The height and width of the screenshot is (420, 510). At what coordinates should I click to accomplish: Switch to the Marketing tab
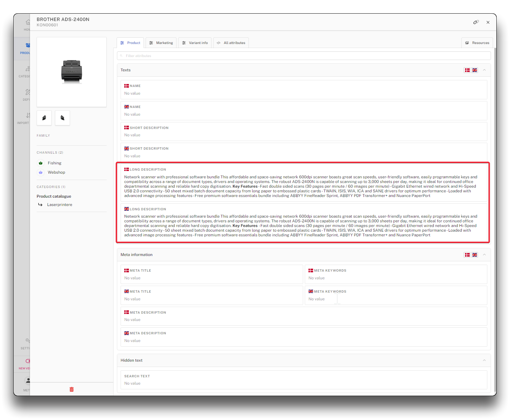coord(161,43)
